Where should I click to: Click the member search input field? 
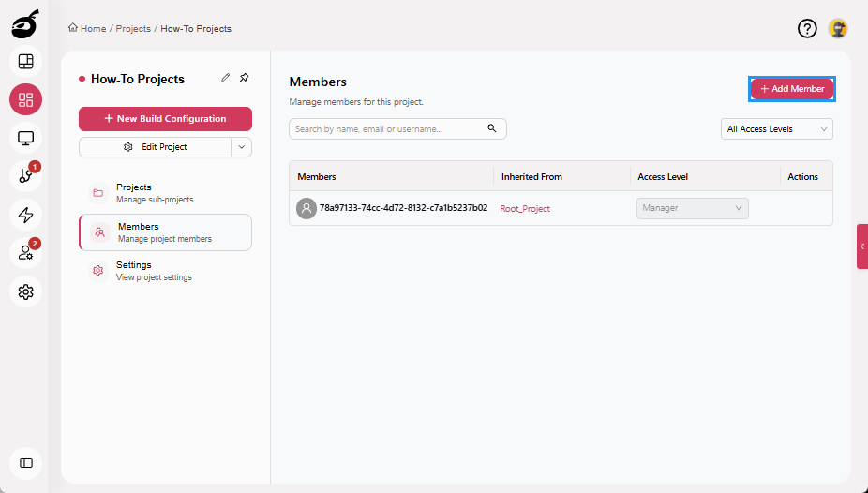[397, 129]
